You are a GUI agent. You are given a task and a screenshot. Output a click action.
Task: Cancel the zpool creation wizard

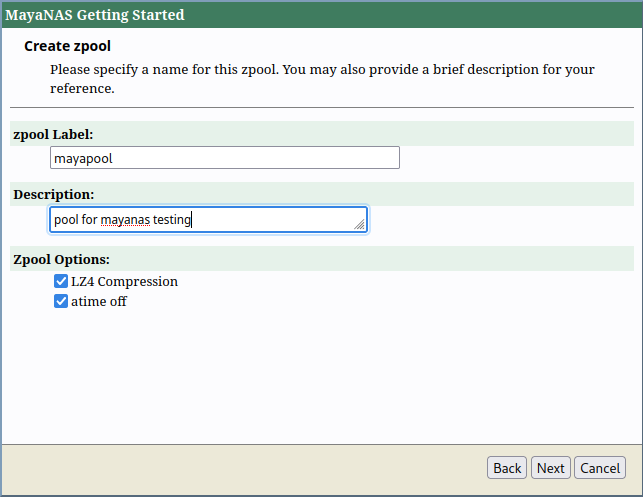pyautogui.click(x=600, y=468)
